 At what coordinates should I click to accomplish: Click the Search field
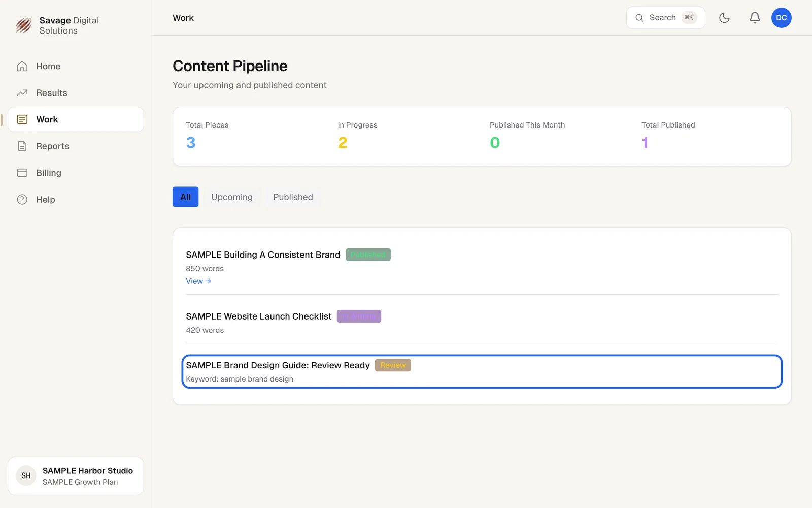pos(665,18)
